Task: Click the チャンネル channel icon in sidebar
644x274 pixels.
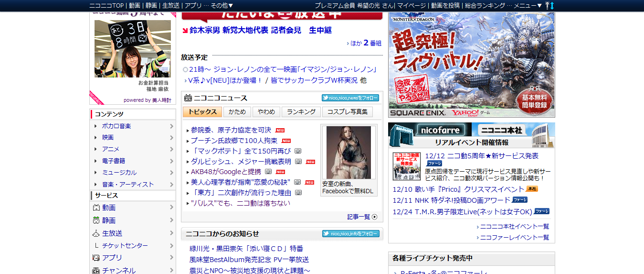Action: [96, 271]
